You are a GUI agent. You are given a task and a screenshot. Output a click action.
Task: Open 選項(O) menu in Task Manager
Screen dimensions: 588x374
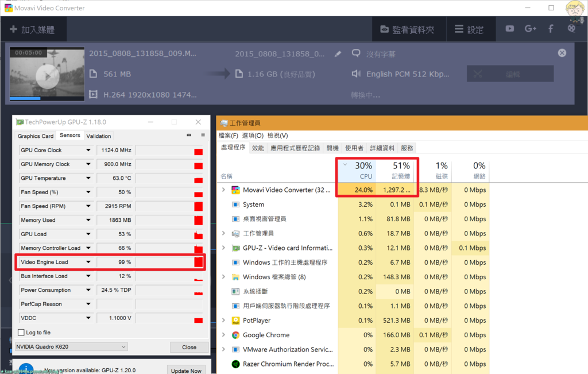(x=253, y=136)
